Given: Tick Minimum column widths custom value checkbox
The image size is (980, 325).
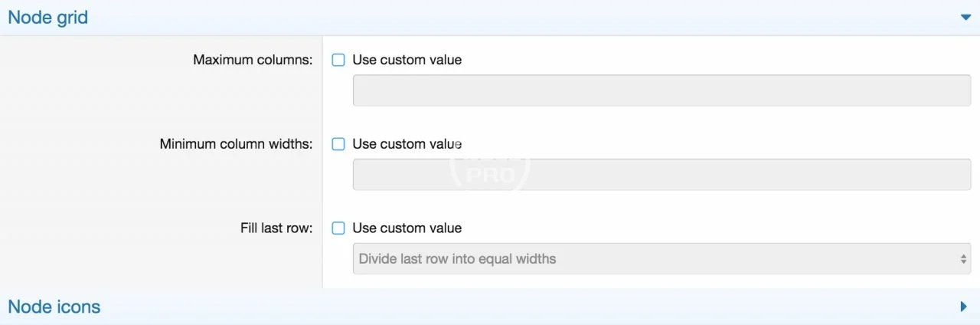Looking at the screenshot, I should (338, 144).
